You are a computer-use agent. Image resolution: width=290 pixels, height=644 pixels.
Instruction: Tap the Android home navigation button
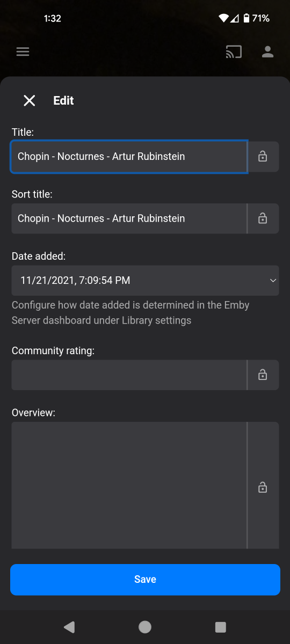145,627
